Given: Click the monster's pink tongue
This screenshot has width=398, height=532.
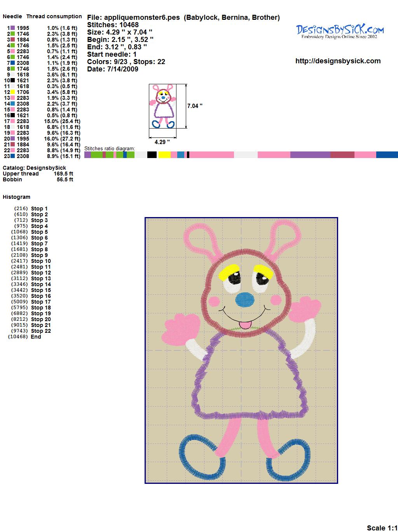Looking at the screenshot, I should point(245,325).
